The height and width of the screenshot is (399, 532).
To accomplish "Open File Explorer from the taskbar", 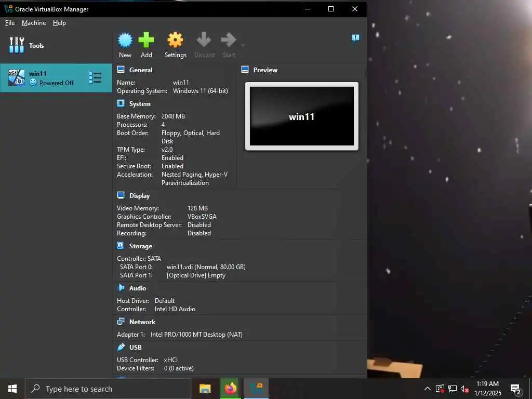I will click(x=205, y=389).
